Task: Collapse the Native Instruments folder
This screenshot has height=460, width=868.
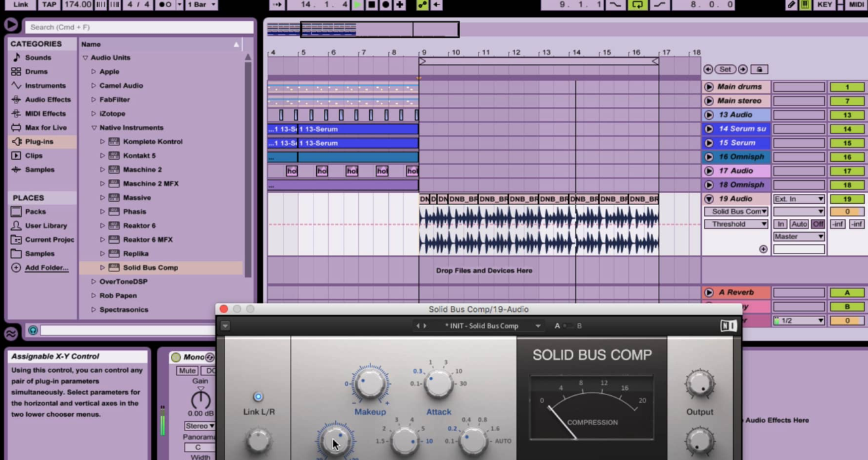Action: click(x=94, y=128)
